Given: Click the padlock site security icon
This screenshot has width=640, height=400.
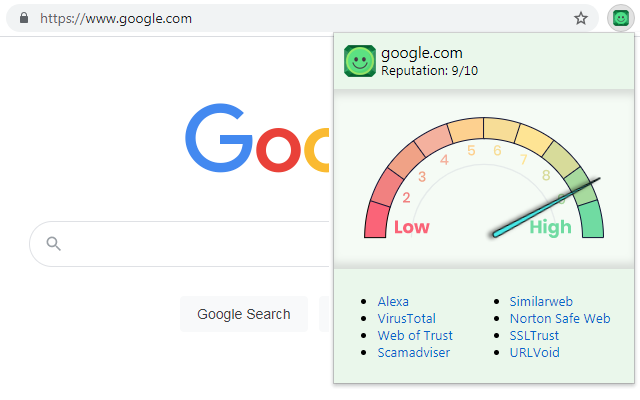Looking at the screenshot, I should pos(25,18).
